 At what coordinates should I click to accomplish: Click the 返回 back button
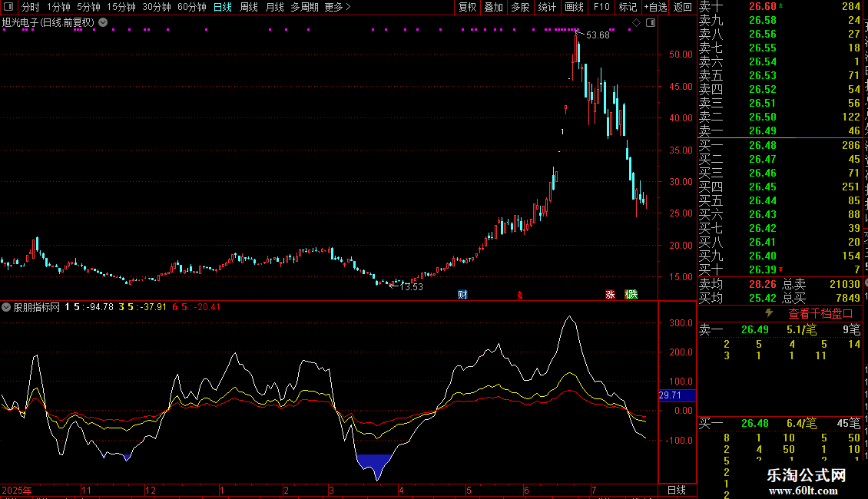coord(683,7)
